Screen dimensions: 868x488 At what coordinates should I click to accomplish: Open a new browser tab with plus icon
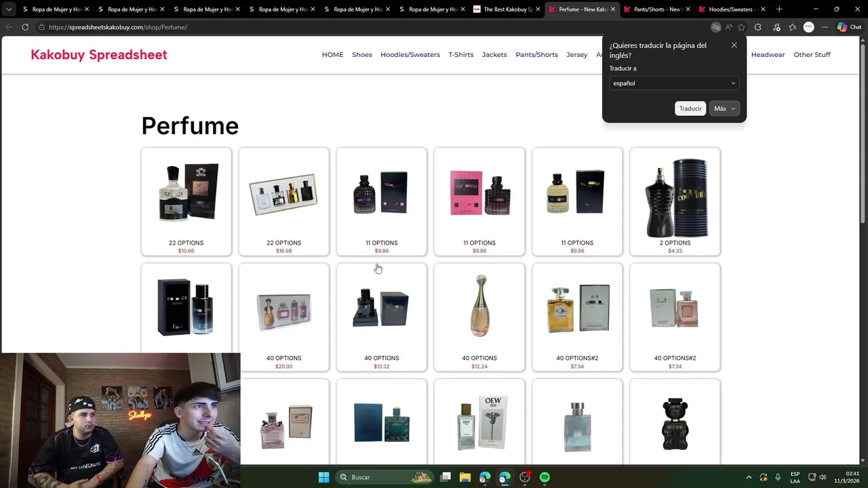pyautogui.click(x=779, y=9)
